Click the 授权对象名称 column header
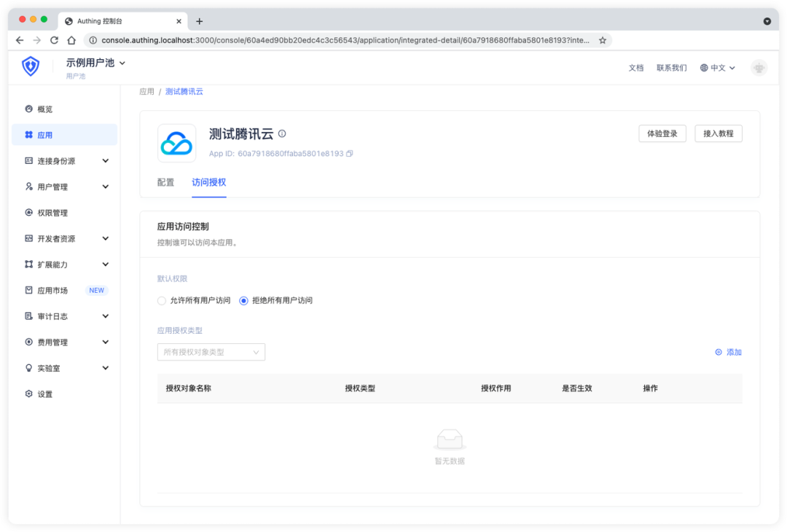The height and width of the screenshot is (532, 787). pos(188,388)
